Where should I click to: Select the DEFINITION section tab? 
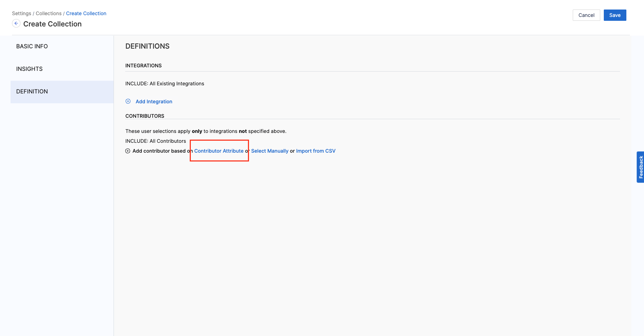[32, 92]
